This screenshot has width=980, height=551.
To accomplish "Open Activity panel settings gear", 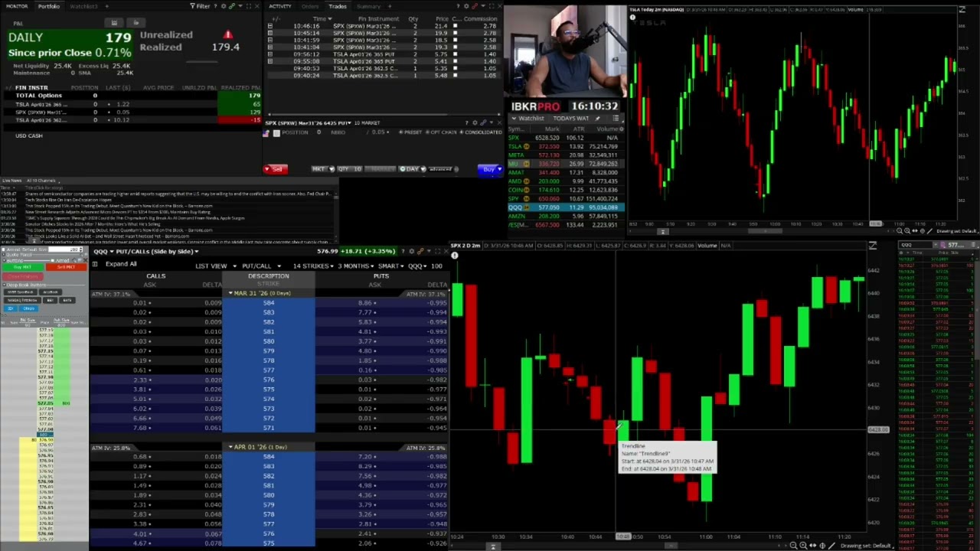I will [466, 6].
